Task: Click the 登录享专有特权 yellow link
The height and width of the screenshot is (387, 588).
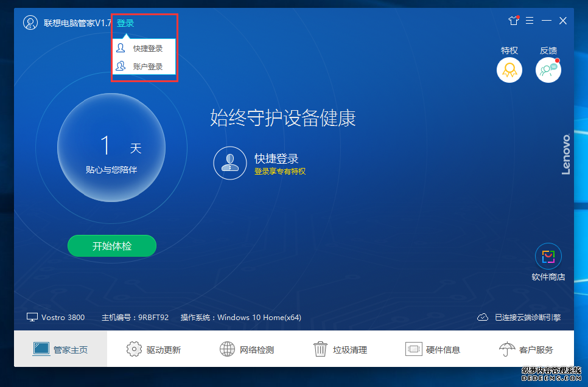Action: coord(280,172)
